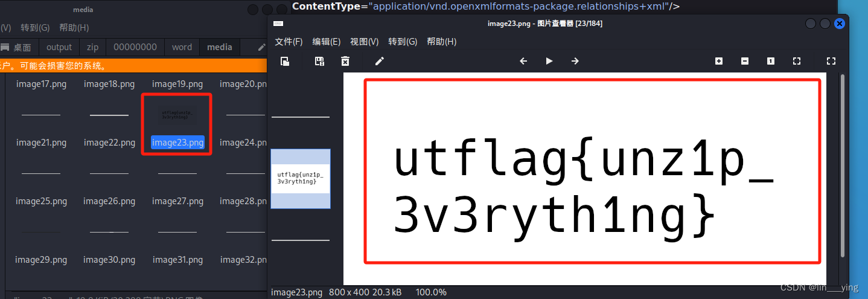Screen dimensions: 868x299
Task: Select the media path button
Action: 220,47
